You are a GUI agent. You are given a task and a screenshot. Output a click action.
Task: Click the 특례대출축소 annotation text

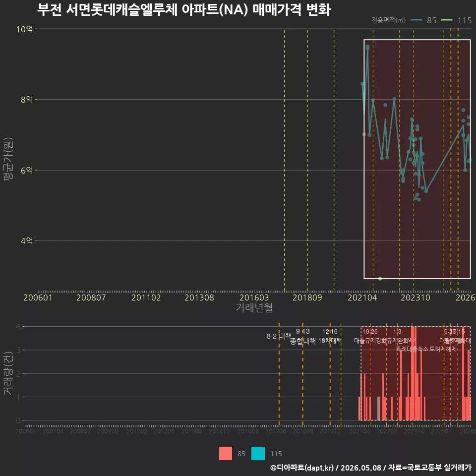pyautogui.click(x=412, y=349)
